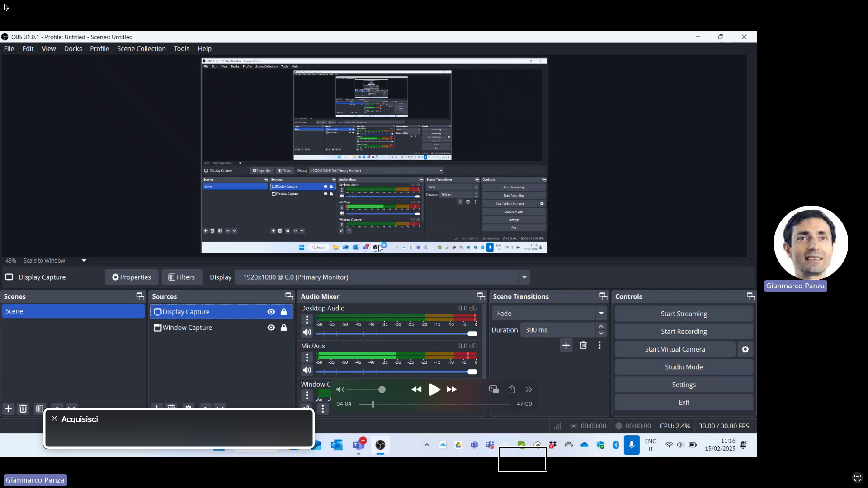Open source Filters
The image size is (868, 488).
click(182, 277)
